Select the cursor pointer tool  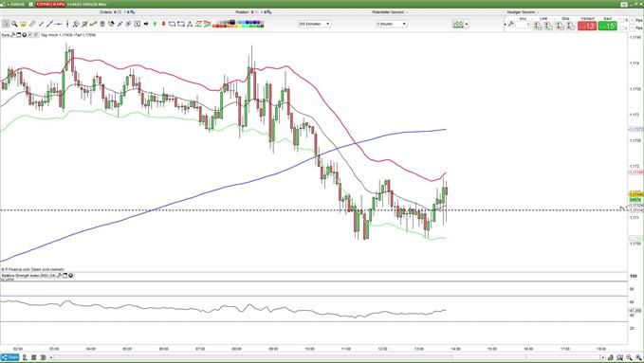[x=6, y=24]
